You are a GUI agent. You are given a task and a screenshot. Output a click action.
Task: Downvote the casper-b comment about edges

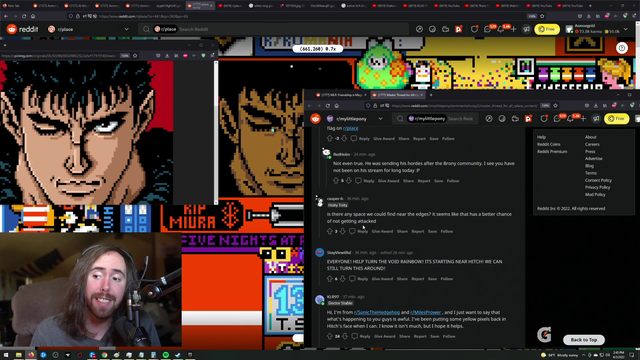[x=342, y=231]
